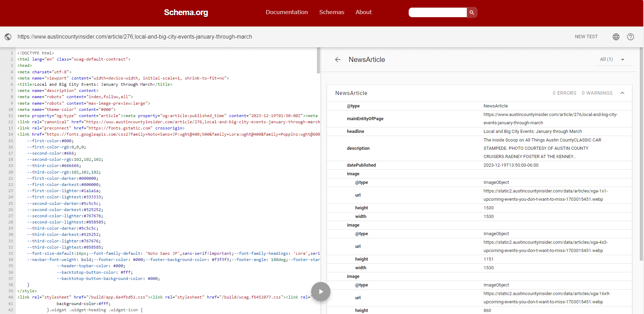
Task: Open the About menu item
Action: pos(364,12)
